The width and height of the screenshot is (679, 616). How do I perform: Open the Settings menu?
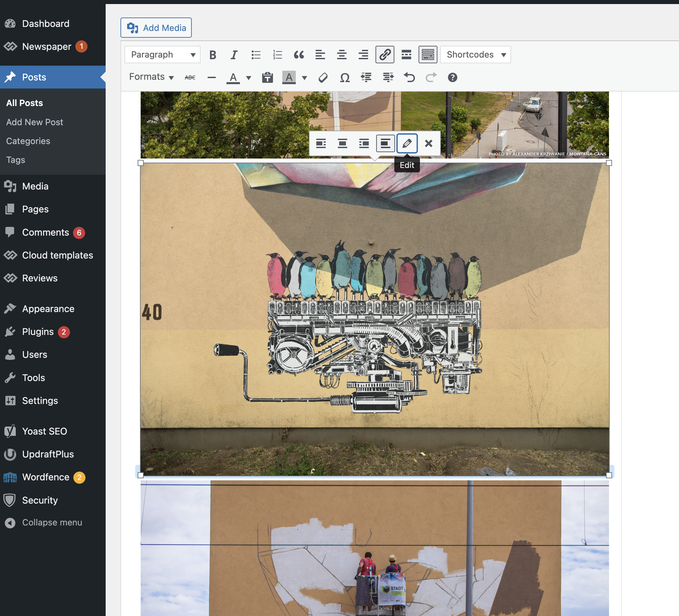53,401
